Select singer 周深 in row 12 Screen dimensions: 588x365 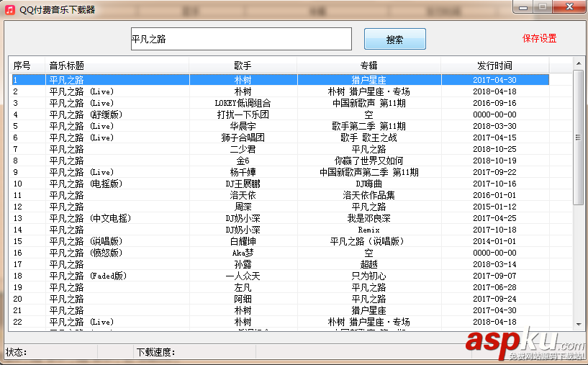click(243, 207)
